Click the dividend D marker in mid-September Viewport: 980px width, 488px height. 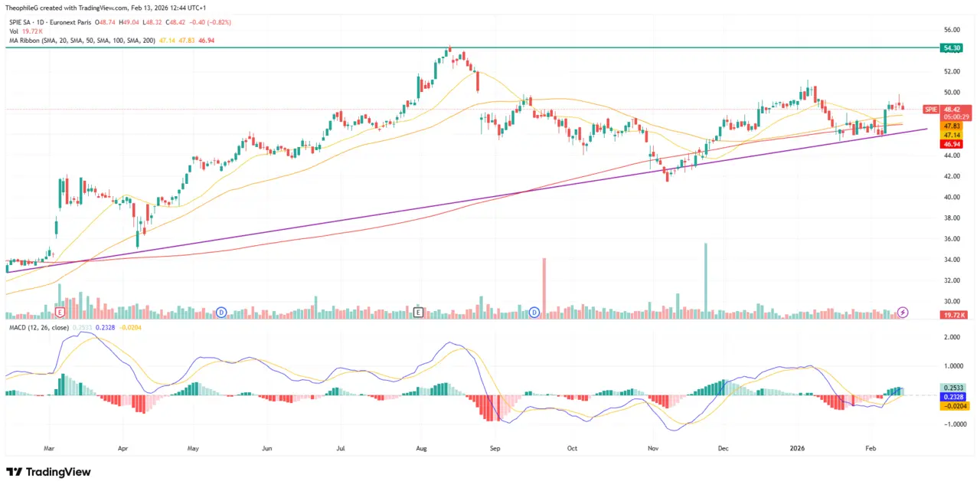click(x=535, y=312)
